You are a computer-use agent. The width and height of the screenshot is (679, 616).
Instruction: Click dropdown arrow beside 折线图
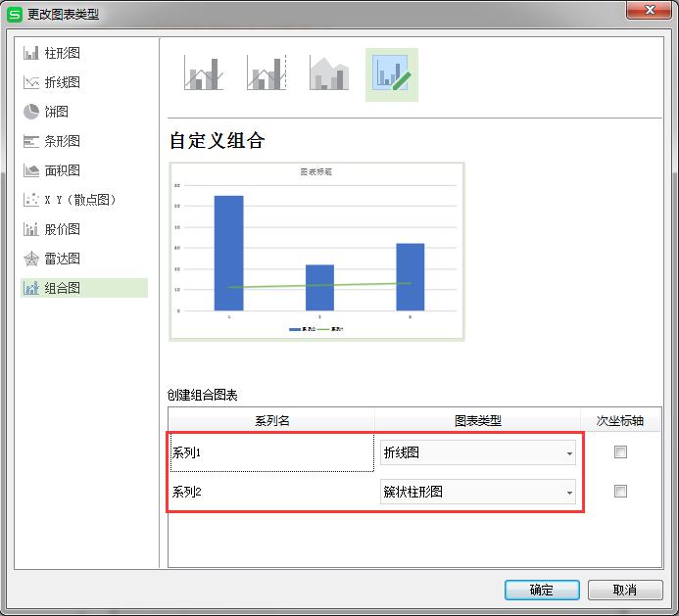[569, 453]
